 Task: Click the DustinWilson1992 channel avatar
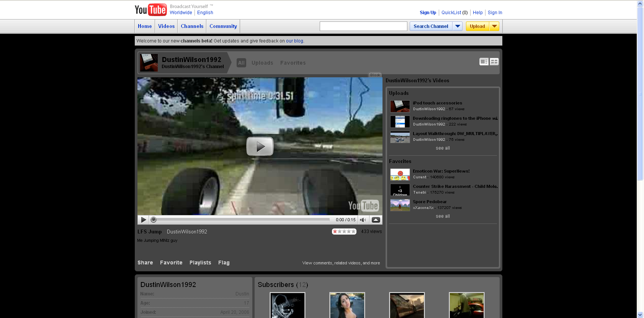(x=149, y=62)
